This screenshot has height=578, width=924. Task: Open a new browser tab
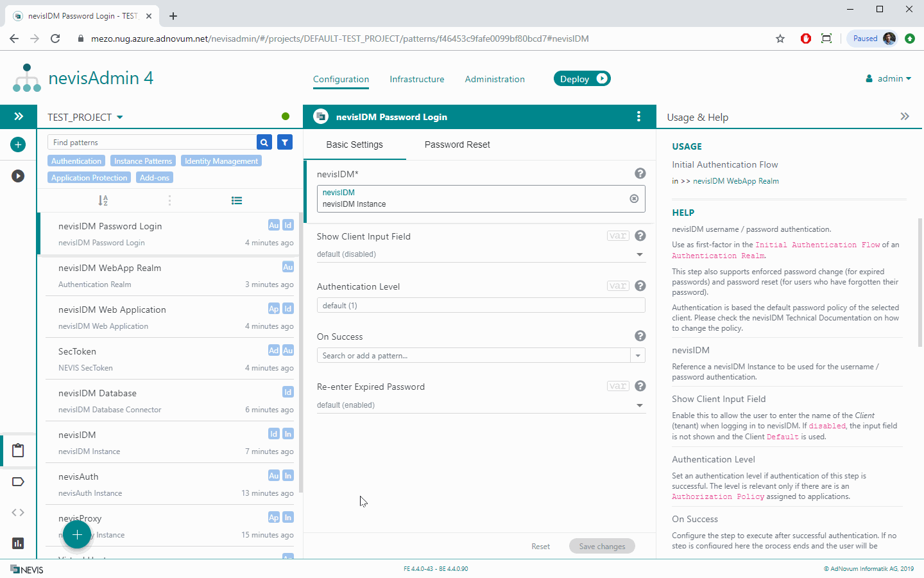click(173, 16)
